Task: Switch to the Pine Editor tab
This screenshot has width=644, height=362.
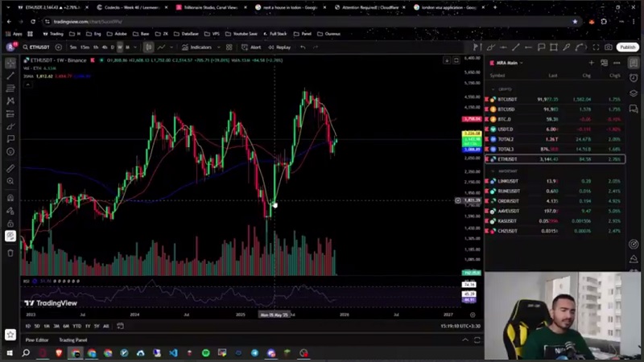Action: [x=37, y=340]
